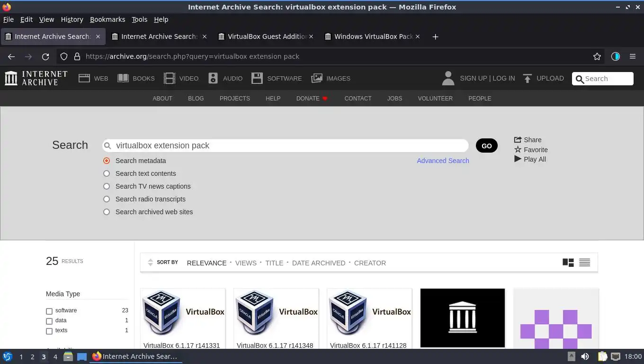The width and height of the screenshot is (644, 364).
Task: Bookmark this page with star icon
Action: [597, 56]
